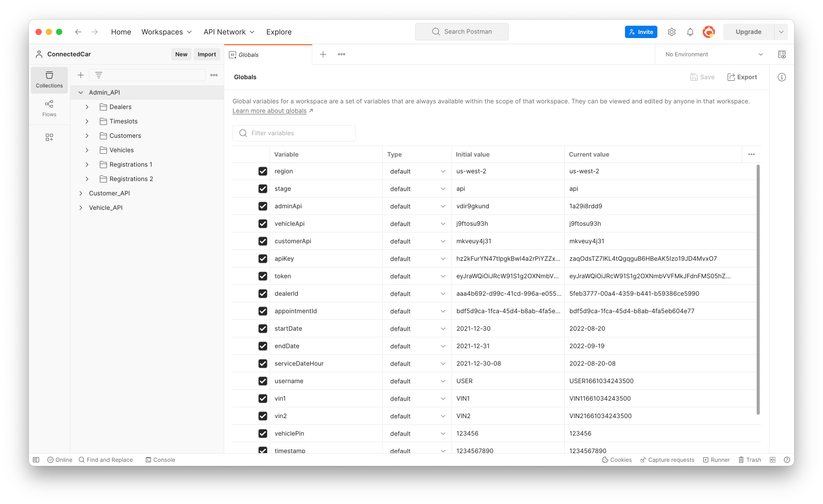Open Cookies from status bar

pyautogui.click(x=617, y=460)
